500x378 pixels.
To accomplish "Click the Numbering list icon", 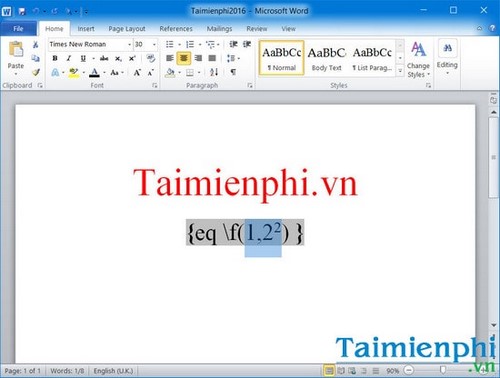I will [190, 44].
